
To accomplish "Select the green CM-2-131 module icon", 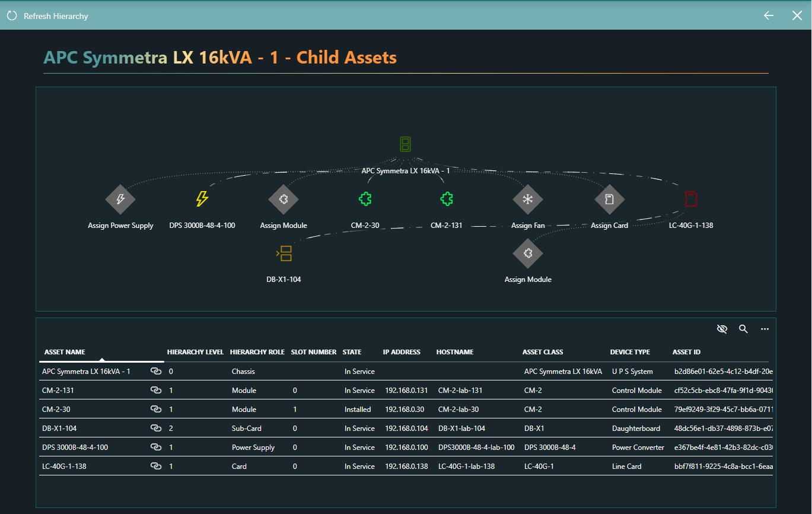I will click(447, 199).
